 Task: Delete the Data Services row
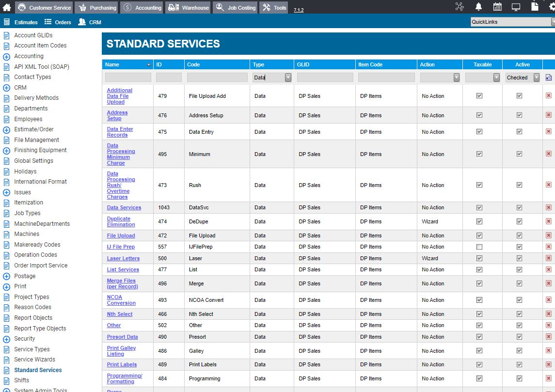[x=549, y=207]
